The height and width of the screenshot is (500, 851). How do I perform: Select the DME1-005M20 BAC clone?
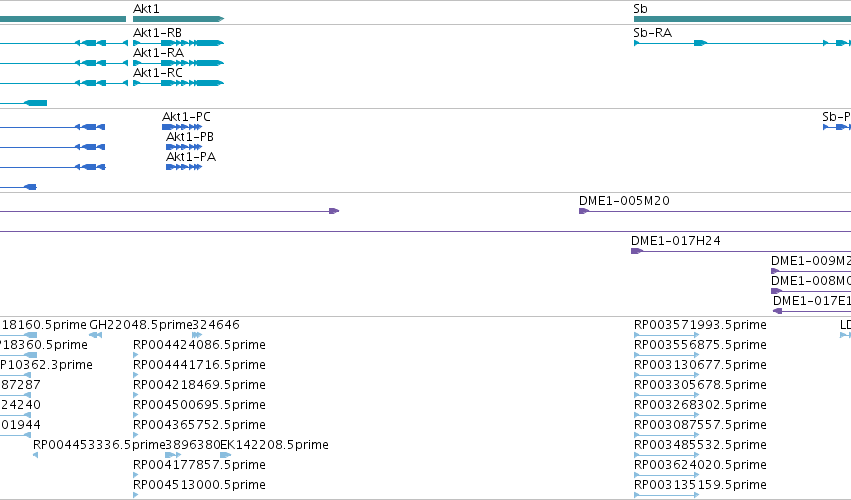tap(715, 211)
